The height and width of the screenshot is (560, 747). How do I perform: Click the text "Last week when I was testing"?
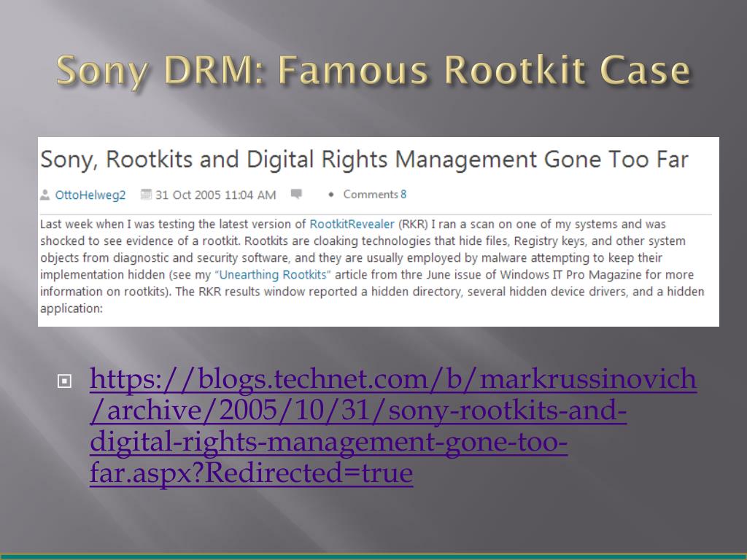point(117,225)
